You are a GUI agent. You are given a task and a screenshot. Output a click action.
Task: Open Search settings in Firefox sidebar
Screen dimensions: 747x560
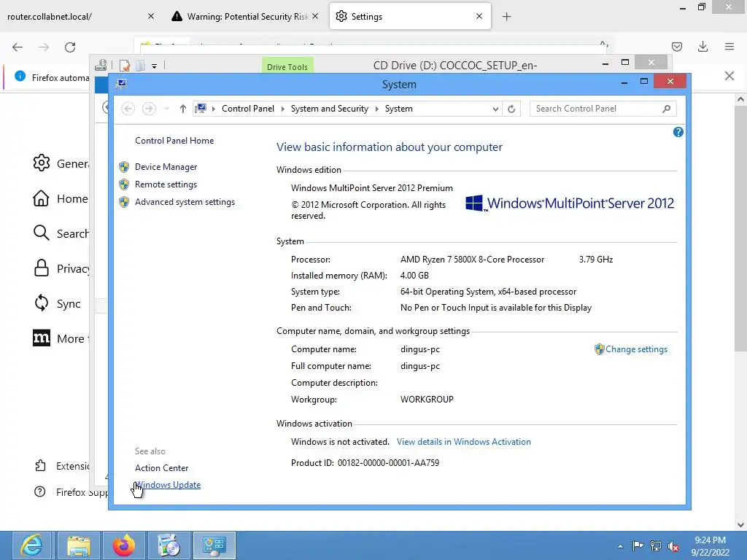(x=61, y=233)
